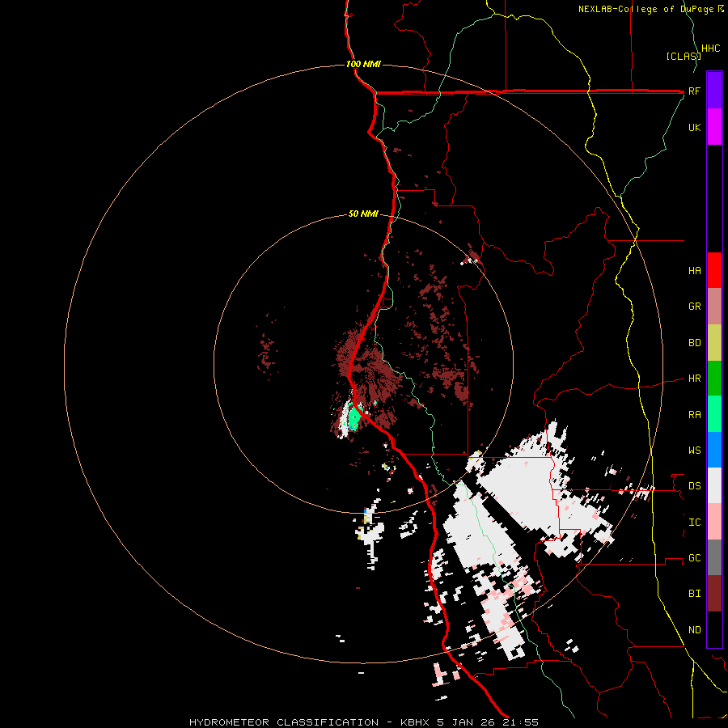Pick the RA light green swatch

click(714, 414)
